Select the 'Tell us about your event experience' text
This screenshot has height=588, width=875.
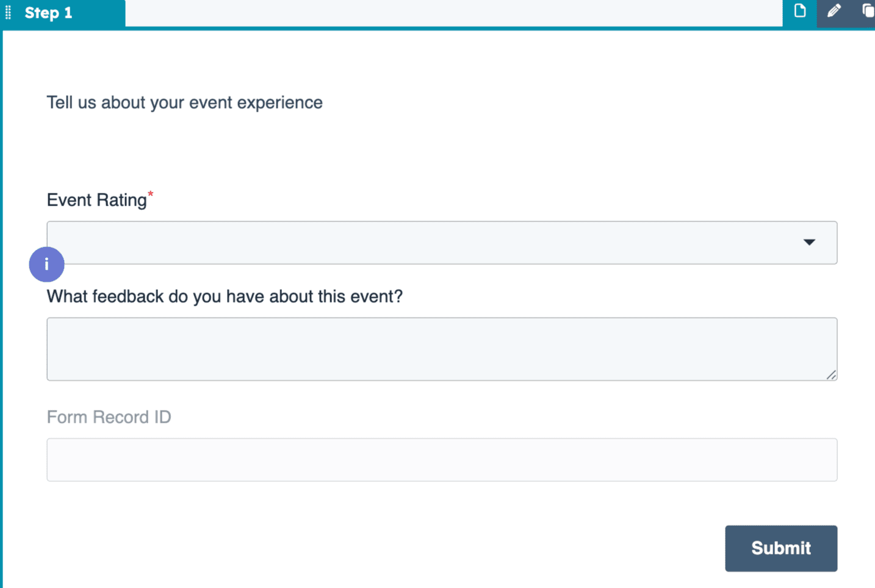tap(184, 102)
